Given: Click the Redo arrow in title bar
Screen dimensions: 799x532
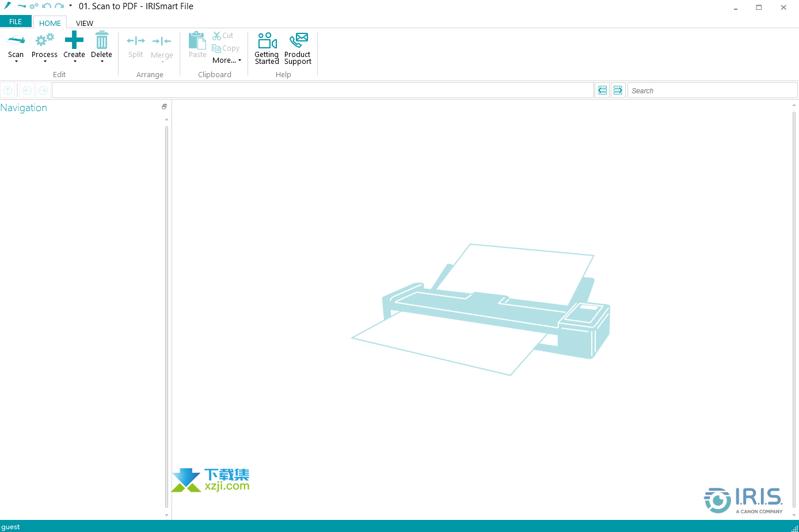Looking at the screenshot, I should (x=59, y=6).
